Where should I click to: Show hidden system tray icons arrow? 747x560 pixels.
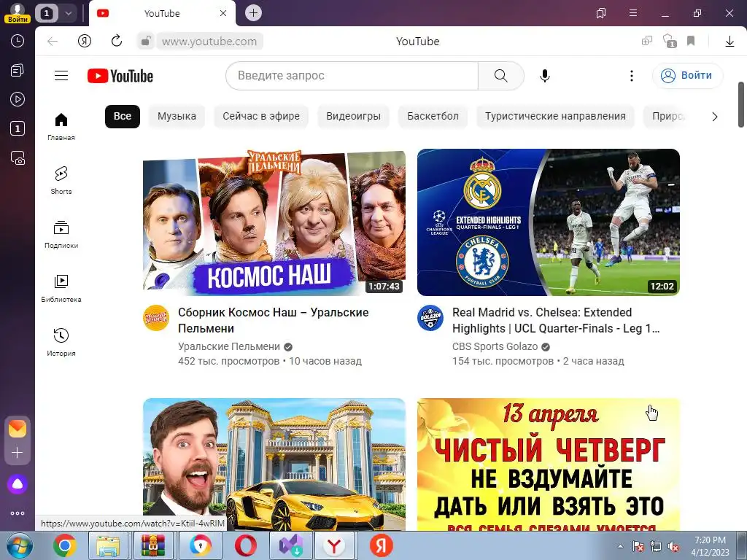[x=620, y=546]
